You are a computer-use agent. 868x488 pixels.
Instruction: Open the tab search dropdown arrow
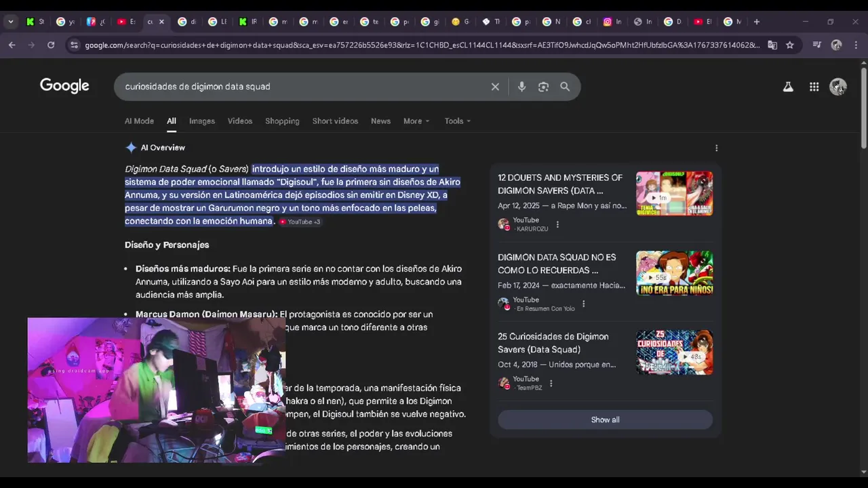tap(10, 22)
